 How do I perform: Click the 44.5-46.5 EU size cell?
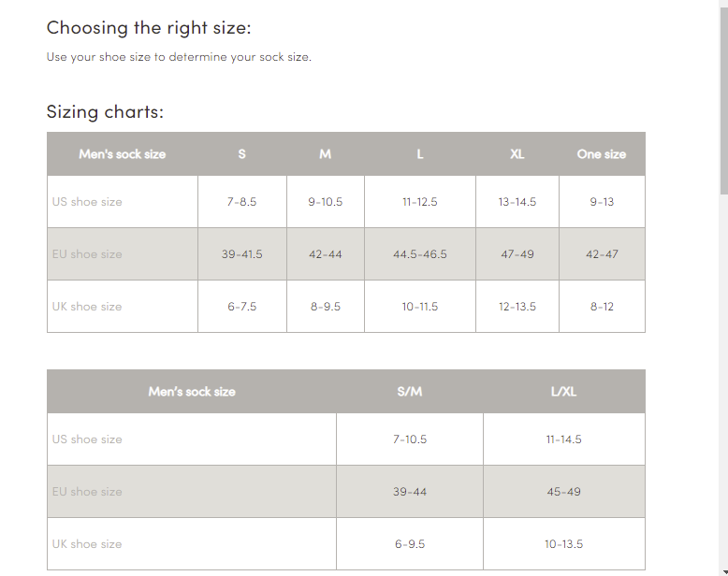[420, 254]
